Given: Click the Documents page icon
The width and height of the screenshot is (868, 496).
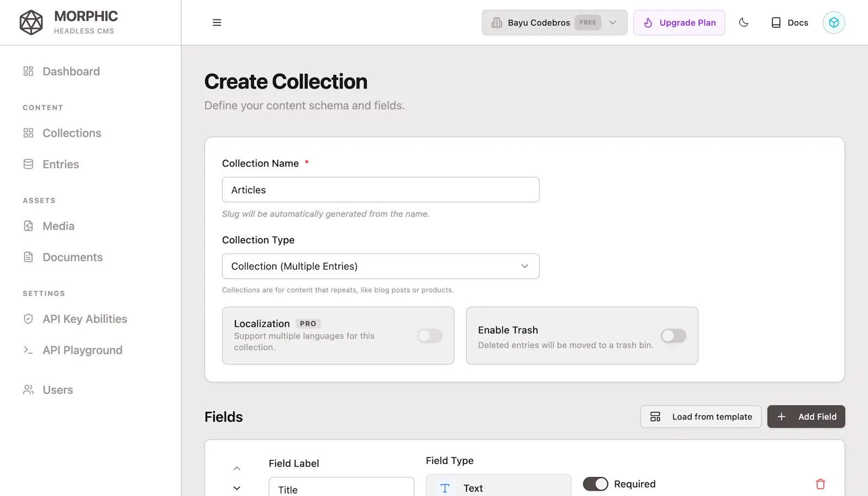Looking at the screenshot, I should pos(28,257).
